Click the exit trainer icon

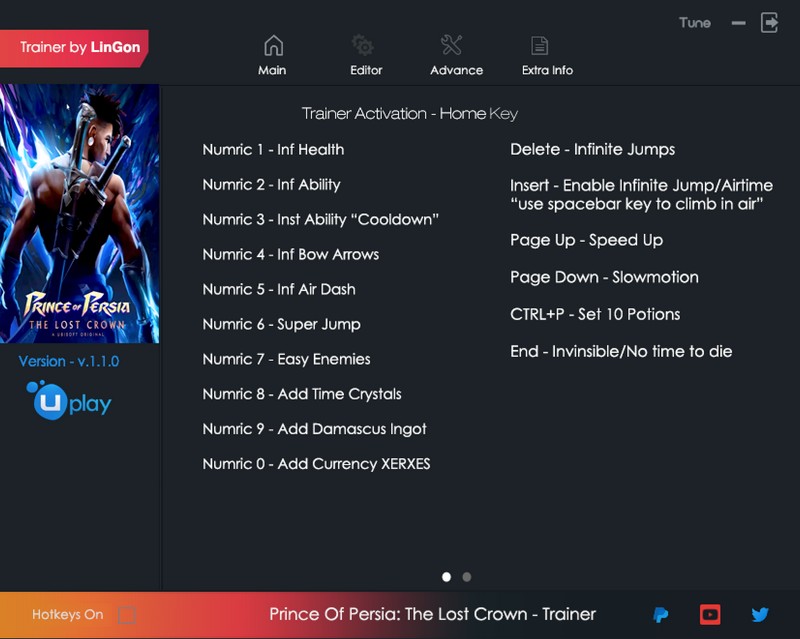pos(769,22)
